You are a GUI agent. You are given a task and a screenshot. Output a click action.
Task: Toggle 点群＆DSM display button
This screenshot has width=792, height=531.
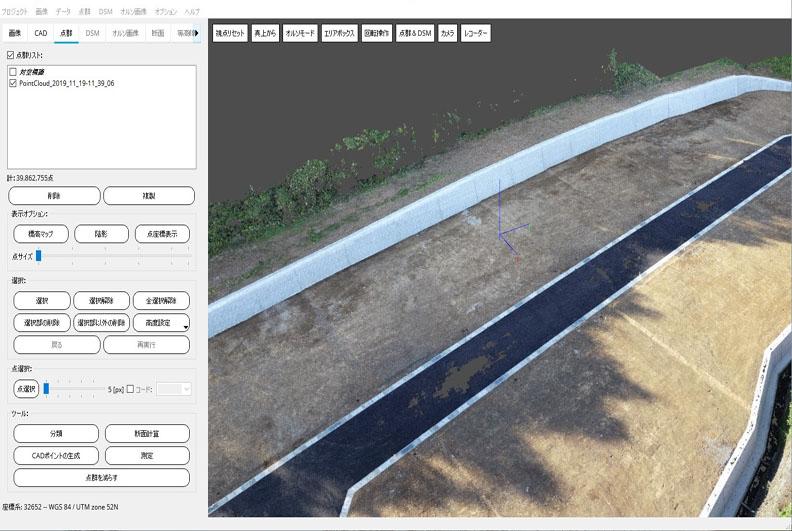(415, 33)
